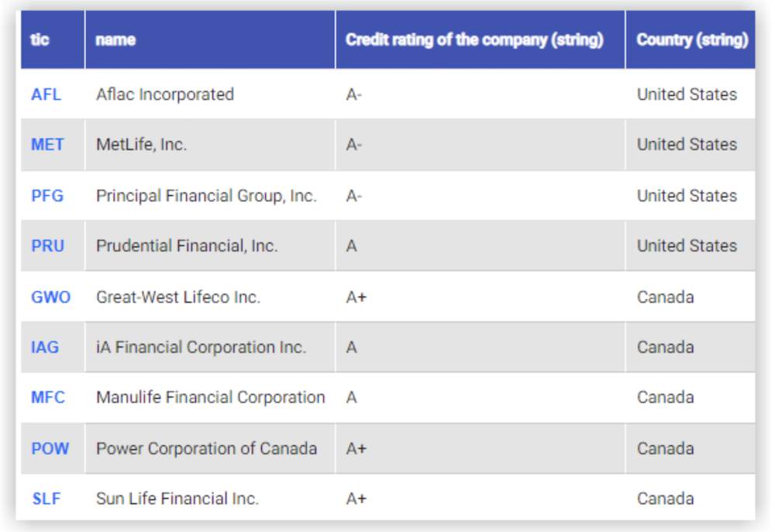Click the name column header
The image size is (775, 532).
click(x=115, y=39)
